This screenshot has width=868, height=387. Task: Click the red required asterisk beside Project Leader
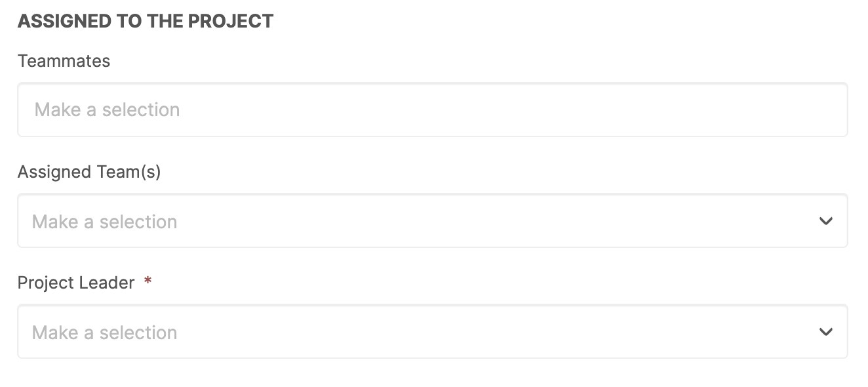[x=148, y=281]
